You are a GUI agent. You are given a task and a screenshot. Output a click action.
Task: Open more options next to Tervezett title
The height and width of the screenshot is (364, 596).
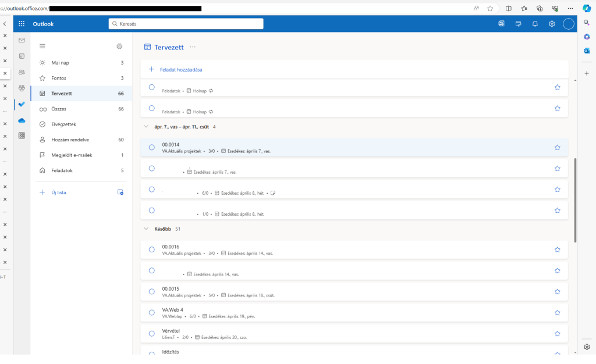pos(193,47)
